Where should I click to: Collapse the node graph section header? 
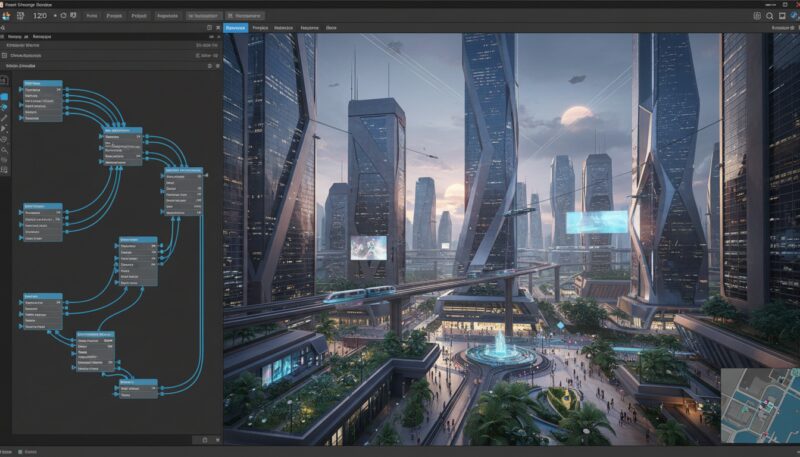tap(20, 65)
